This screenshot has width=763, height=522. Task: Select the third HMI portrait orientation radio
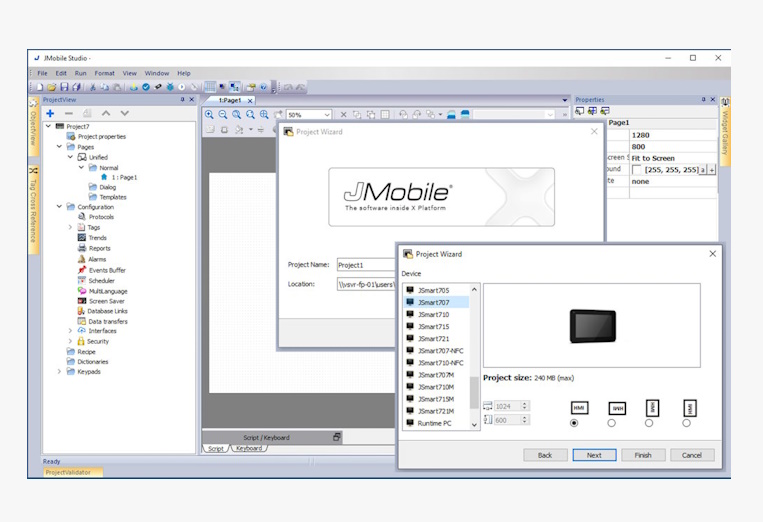click(x=649, y=423)
